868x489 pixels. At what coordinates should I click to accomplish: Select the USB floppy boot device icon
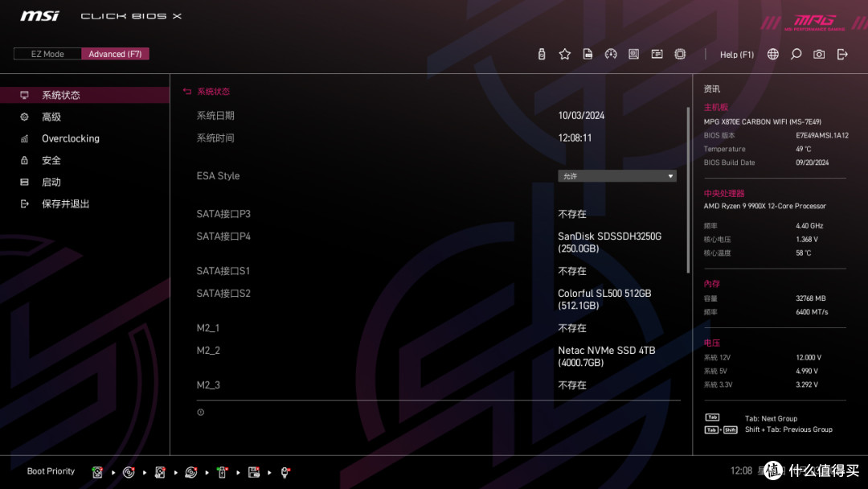click(x=253, y=472)
